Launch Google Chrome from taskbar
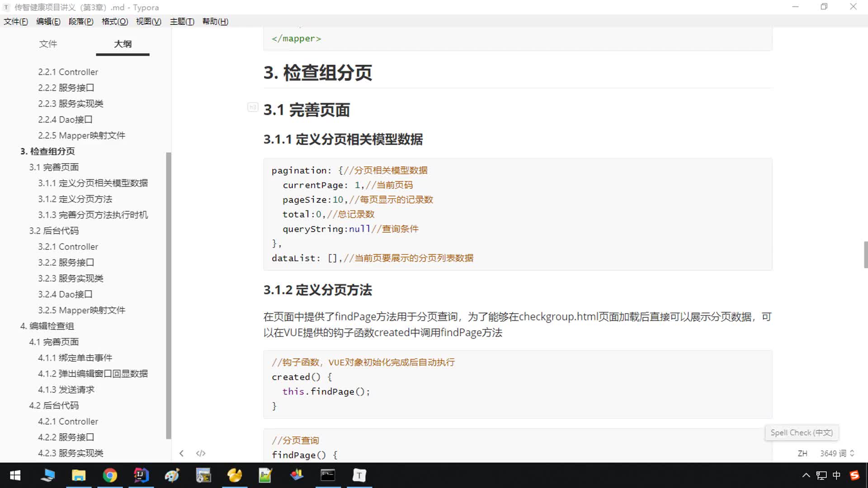The image size is (868, 488). (x=110, y=475)
